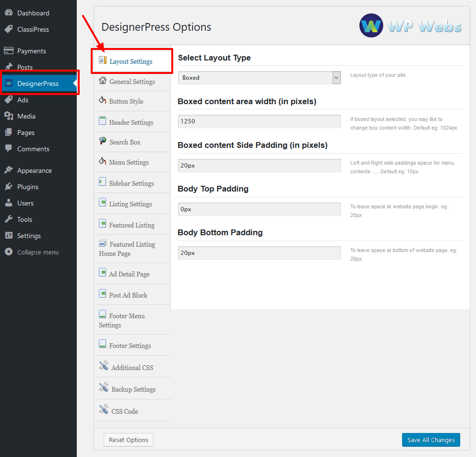Viewport: 476px width, 457px height.
Task: Open the Select Layout Type dropdown
Action: pyautogui.click(x=259, y=78)
